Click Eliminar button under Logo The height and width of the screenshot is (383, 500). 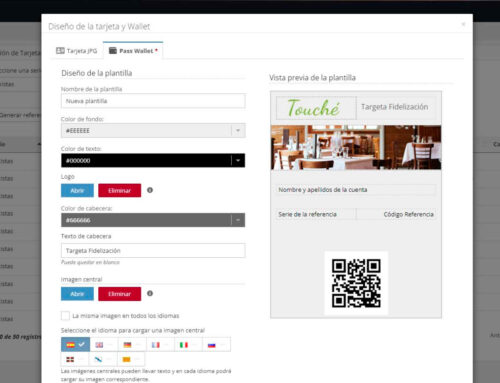click(x=120, y=190)
